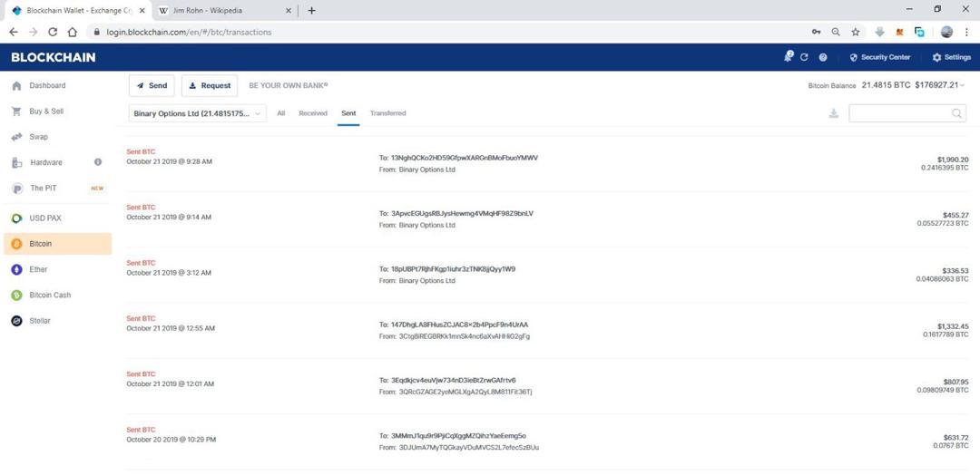
Task: Close the Blockchain Wallet browser tab
Action: tap(142, 11)
